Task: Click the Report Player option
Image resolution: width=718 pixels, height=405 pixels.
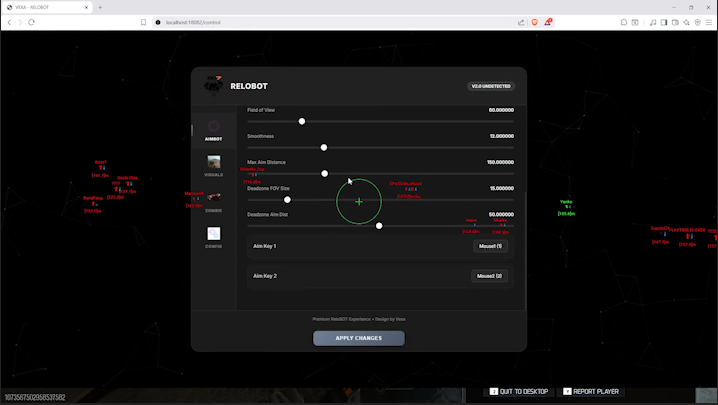Action: click(x=591, y=392)
